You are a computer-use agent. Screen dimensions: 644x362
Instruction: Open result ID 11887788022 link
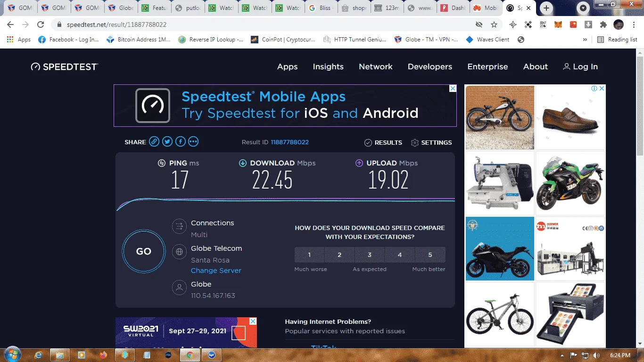click(289, 142)
